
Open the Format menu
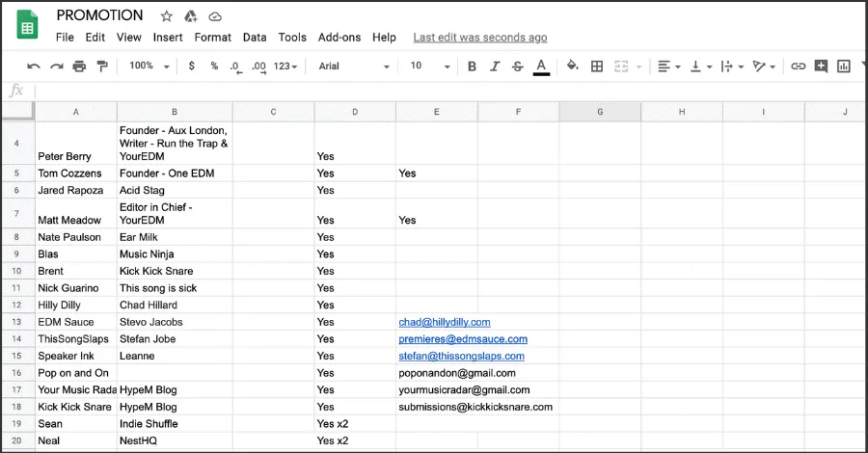click(x=212, y=37)
